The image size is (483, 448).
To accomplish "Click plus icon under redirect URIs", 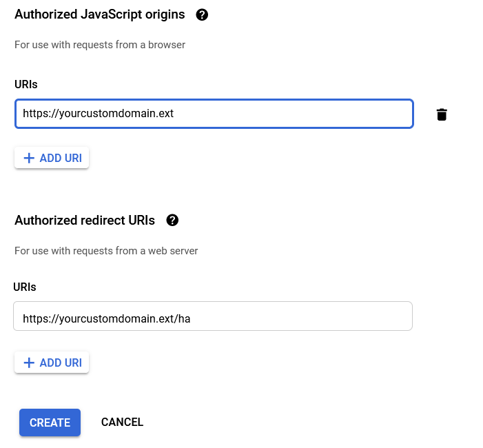I will click(29, 363).
